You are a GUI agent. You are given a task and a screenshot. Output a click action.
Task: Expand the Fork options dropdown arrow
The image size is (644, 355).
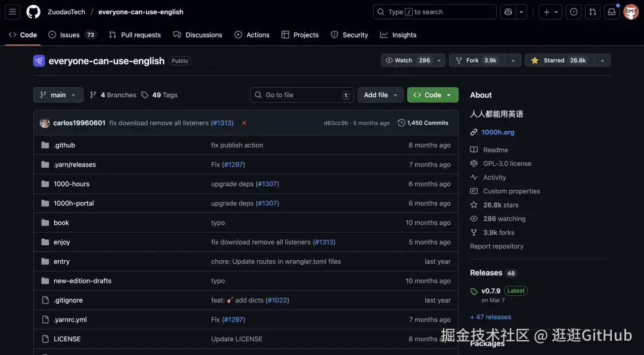[513, 60]
